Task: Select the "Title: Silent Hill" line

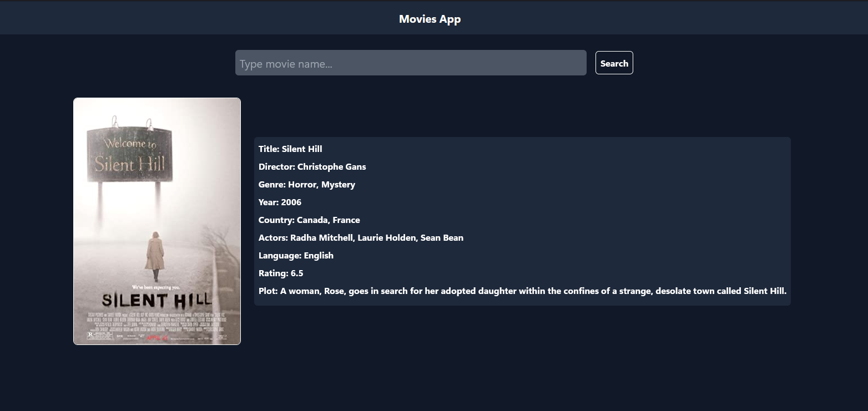Action: point(290,149)
